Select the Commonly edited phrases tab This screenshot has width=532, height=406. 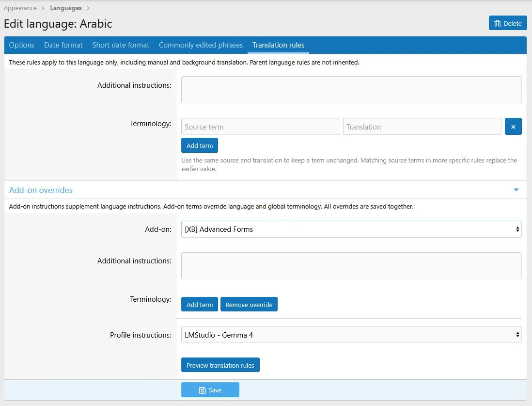point(201,45)
